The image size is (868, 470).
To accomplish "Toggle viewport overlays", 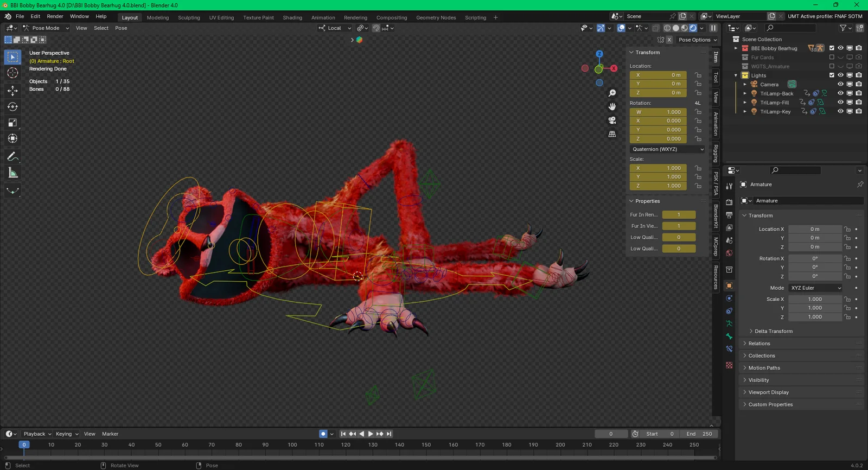I will (621, 28).
